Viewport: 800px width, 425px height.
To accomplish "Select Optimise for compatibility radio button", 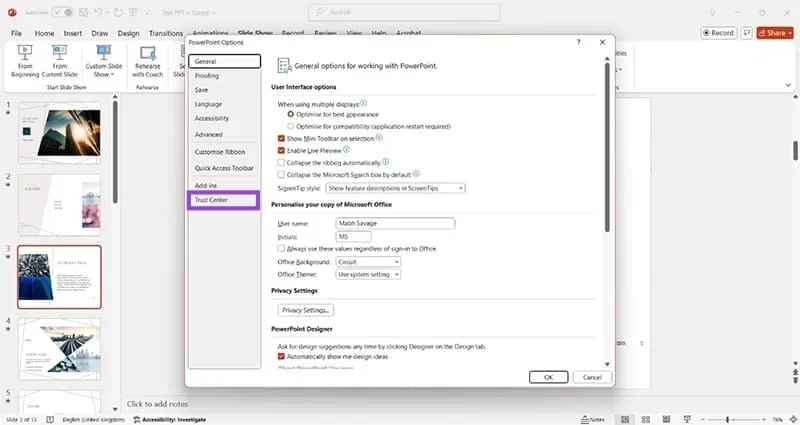I will point(291,127).
